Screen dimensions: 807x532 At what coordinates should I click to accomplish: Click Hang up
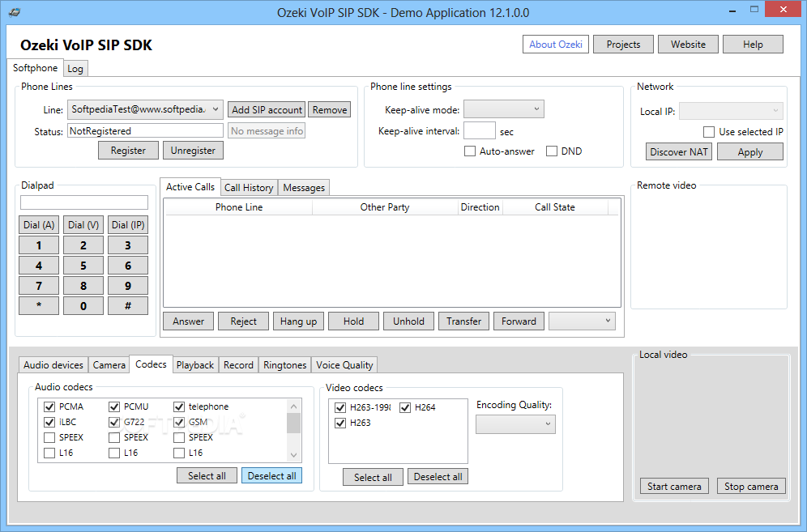tap(298, 321)
